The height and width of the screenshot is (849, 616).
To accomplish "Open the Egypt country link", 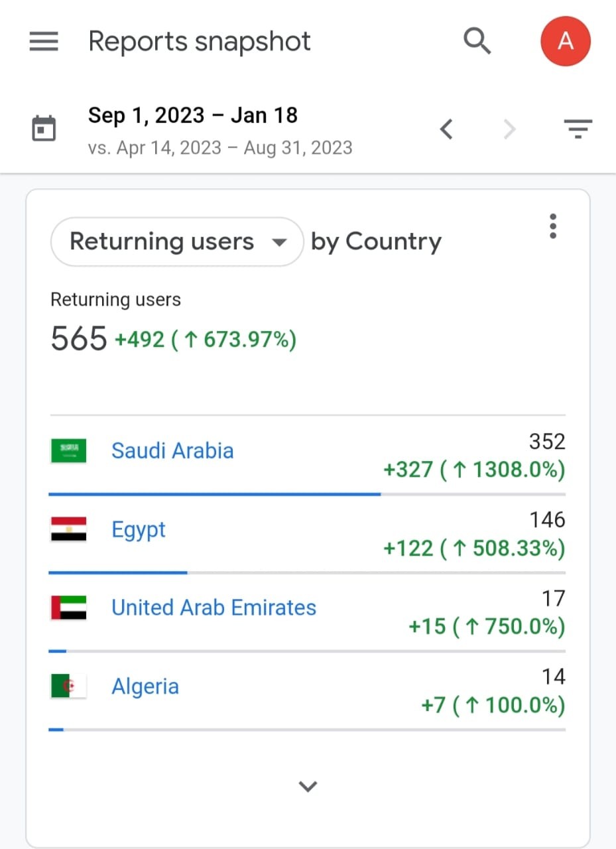I will tap(139, 530).
